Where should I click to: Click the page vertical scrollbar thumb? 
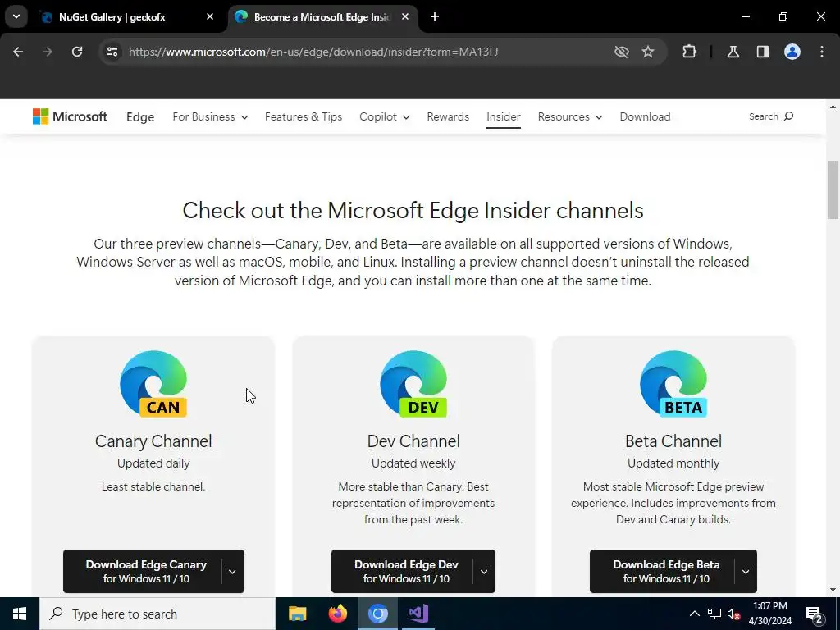tap(833, 189)
